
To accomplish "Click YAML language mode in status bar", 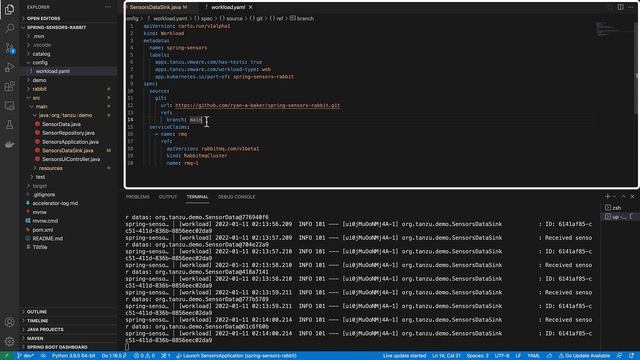I will (x=533, y=356).
